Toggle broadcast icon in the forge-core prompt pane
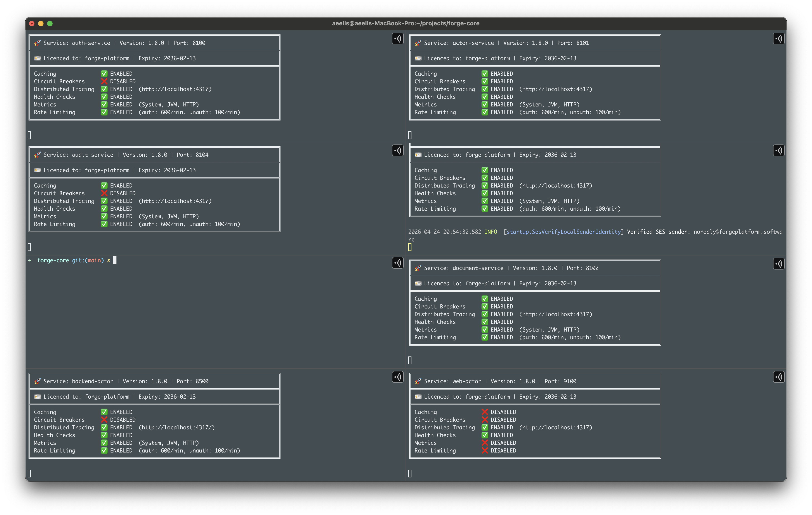 [398, 263]
